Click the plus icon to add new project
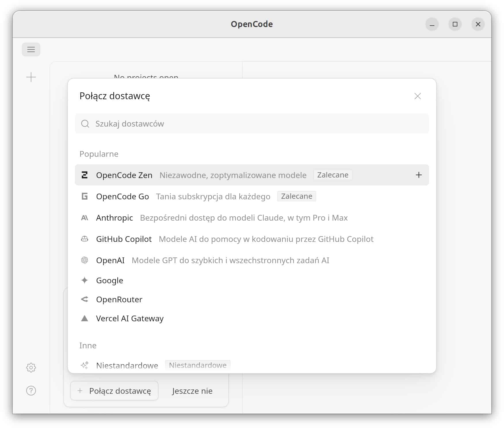This screenshot has width=504, height=428. click(31, 77)
